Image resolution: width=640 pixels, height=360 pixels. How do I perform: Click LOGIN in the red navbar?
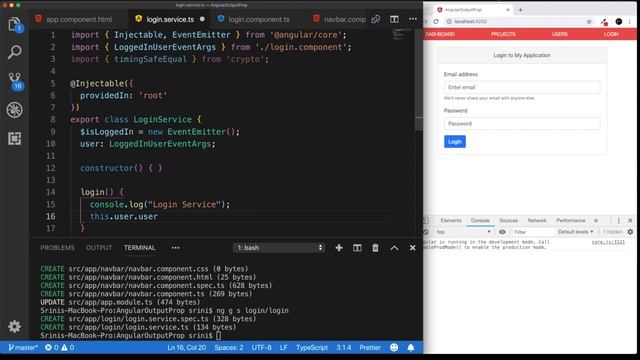point(611,34)
